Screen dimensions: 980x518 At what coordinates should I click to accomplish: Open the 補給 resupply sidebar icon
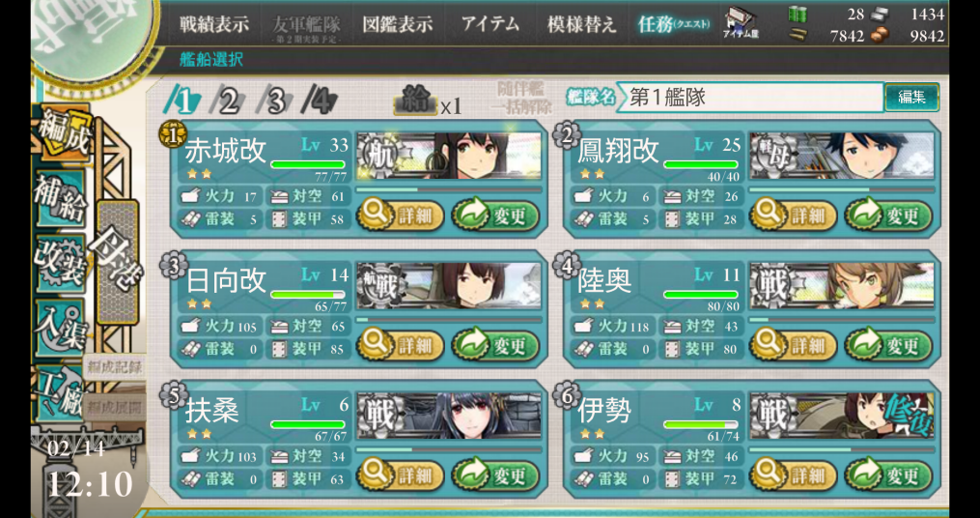(63, 199)
